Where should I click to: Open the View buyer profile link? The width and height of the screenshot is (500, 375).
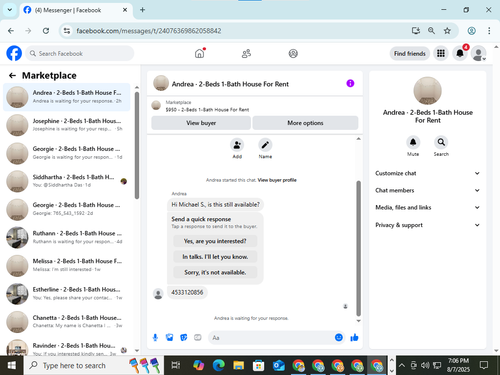[277, 180]
